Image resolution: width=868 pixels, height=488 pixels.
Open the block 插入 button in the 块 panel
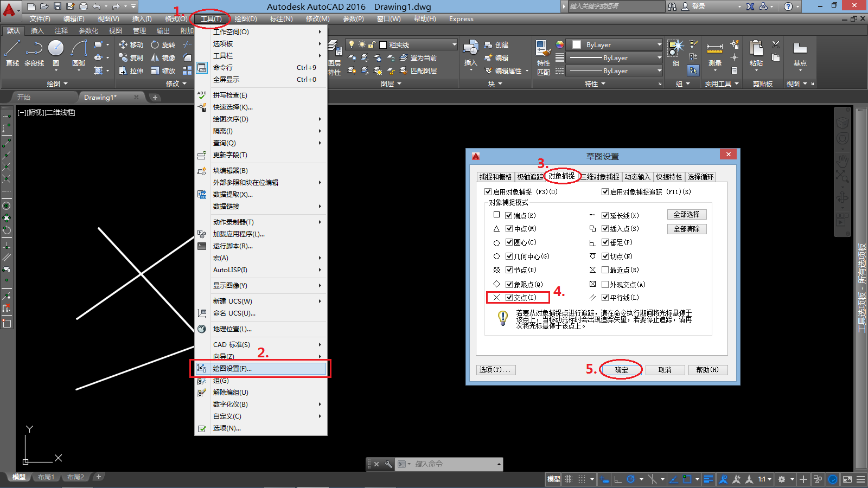click(470, 54)
